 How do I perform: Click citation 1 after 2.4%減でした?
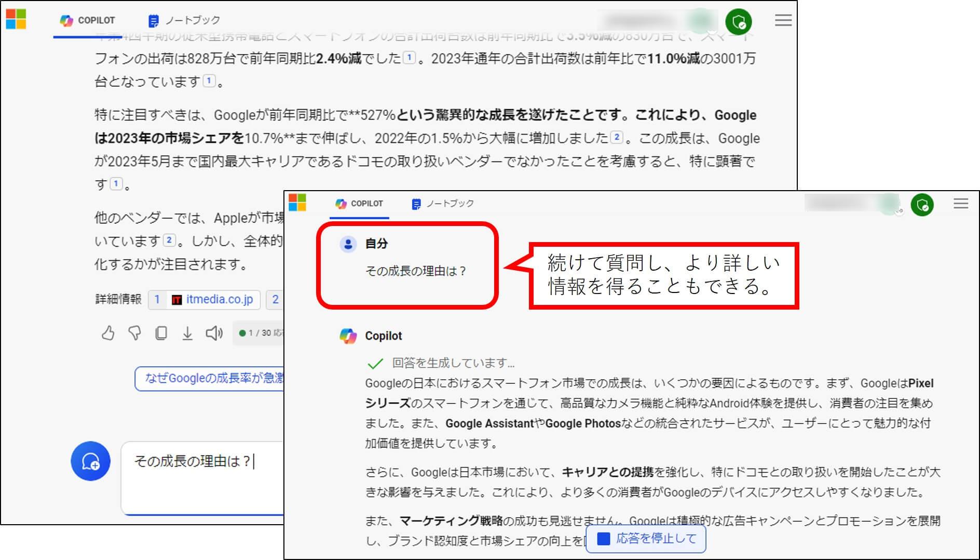click(x=410, y=58)
